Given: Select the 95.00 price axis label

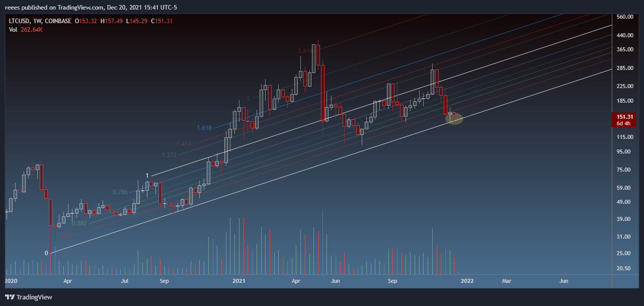Looking at the screenshot, I should click(x=623, y=151).
